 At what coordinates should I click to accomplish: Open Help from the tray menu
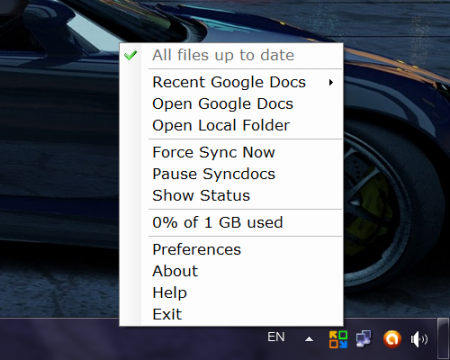click(231, 293)
